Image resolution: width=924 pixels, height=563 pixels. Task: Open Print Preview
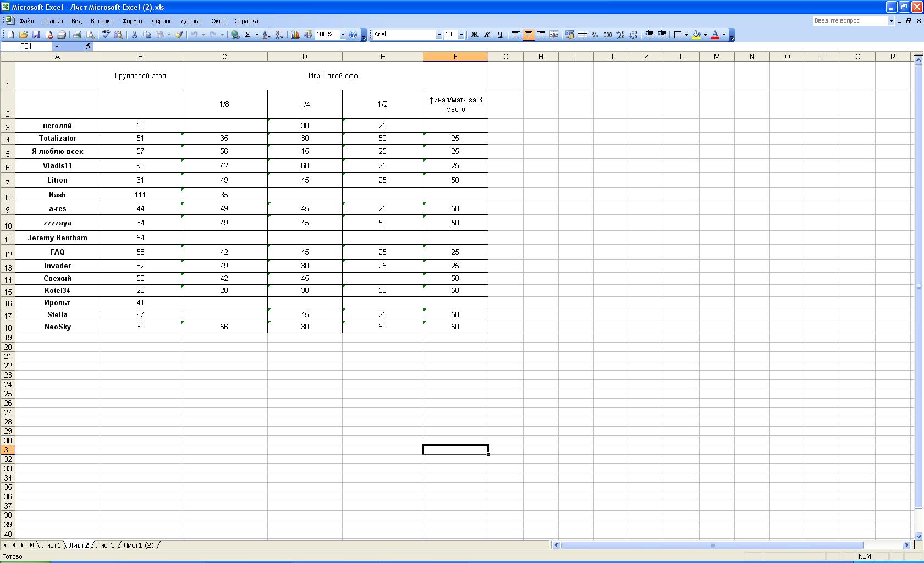(x=90, y=35)
